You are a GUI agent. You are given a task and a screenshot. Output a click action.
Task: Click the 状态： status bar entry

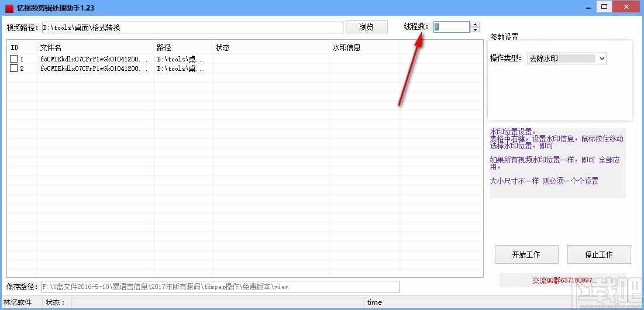pos(56,302)
